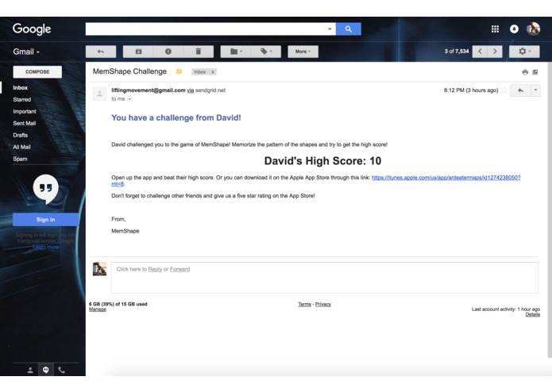Open search options dropdown arrow
Viewport: 552px width, 392px height.
pos(330,29)
